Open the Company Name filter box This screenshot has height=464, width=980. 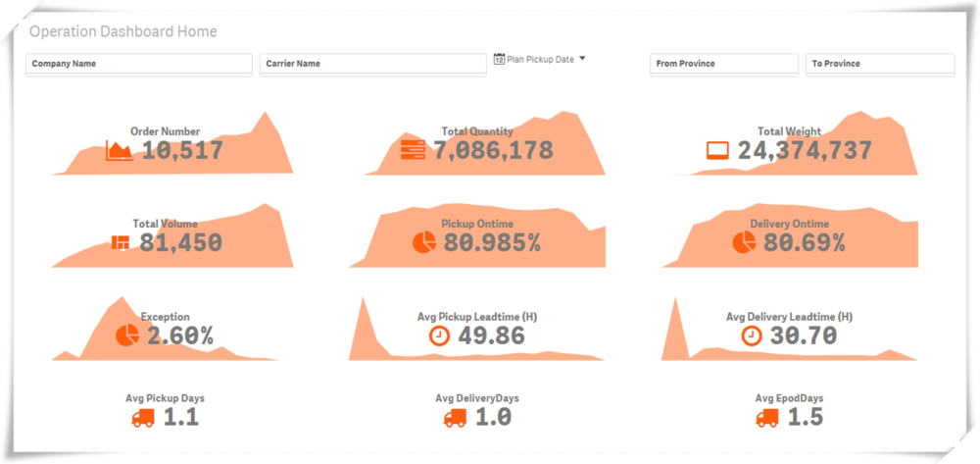tap(138, 64)
